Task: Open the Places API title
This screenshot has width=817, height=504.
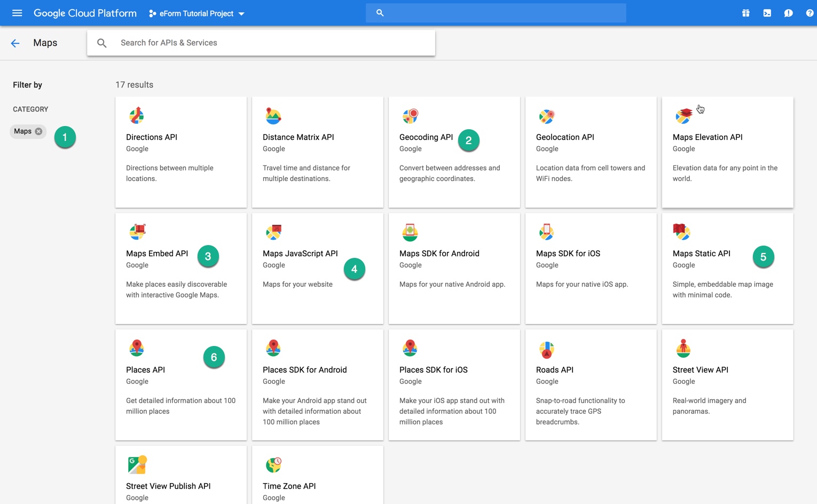Action: [145, 370]
